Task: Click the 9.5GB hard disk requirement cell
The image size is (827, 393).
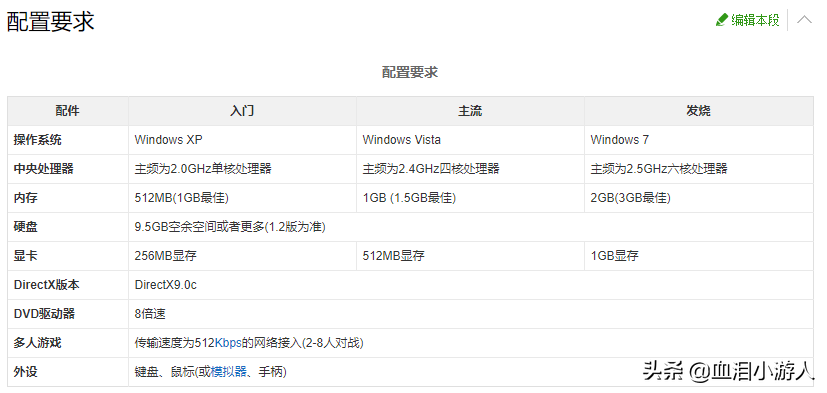Action: click(x=470, y=227)
